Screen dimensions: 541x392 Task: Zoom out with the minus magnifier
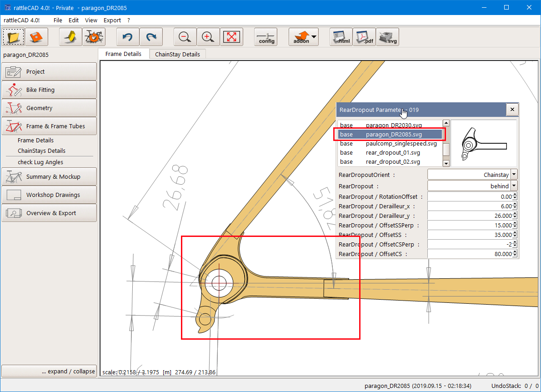tap(185, 37)
